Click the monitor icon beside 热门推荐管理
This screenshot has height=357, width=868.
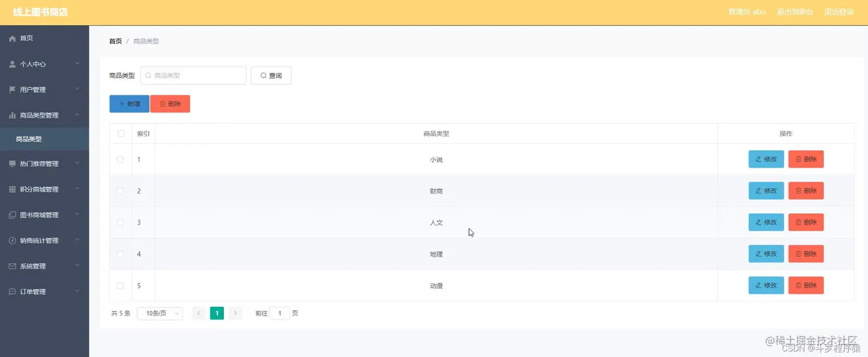(12, 164)
